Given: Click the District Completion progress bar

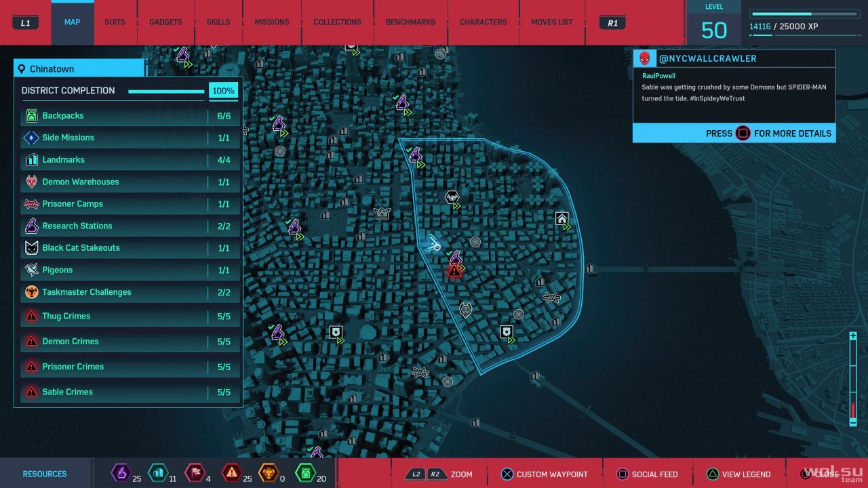Looking at the screenshot, I should (x=166, y=91).
